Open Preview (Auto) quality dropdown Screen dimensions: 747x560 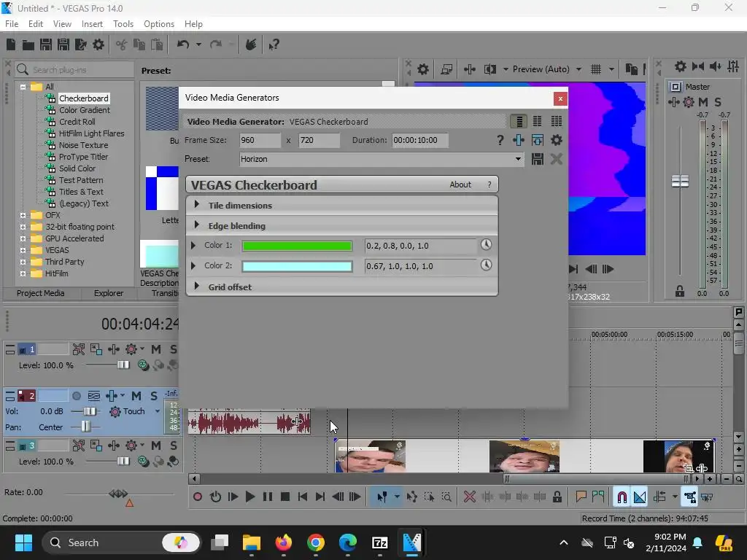[x=578, y=69]
